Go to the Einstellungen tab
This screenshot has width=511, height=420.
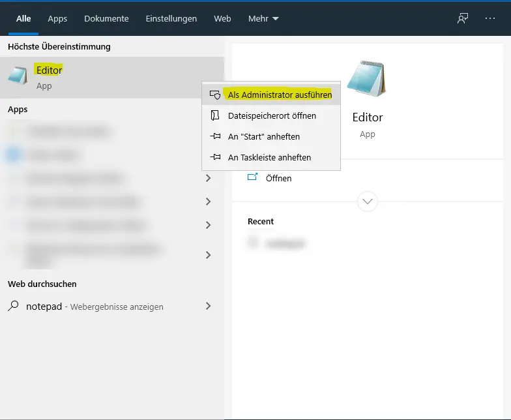point(171,18)
